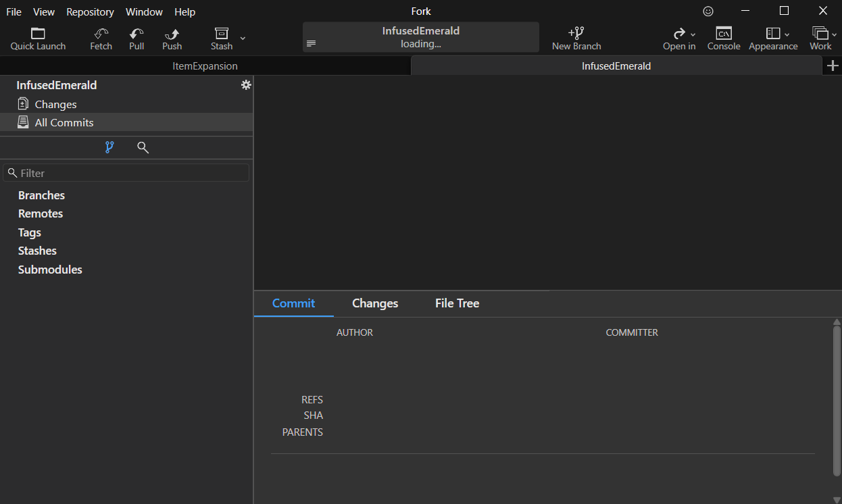
Task: Open the Stash dropdown arrow
Action: point(242,39)
